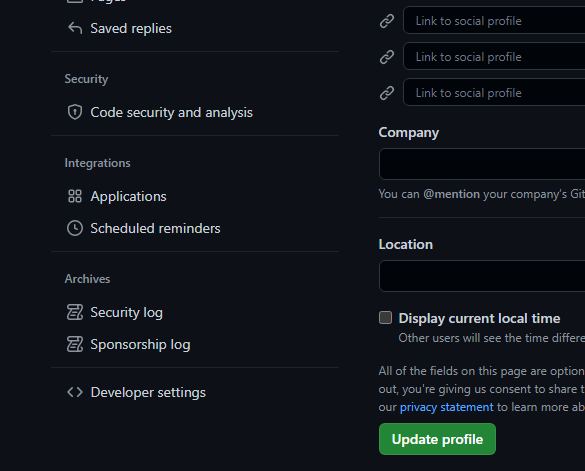This screenshot has height=471, width=585.
Task: Enable Display current local time checkbox
Action: [x=385, y=318]
